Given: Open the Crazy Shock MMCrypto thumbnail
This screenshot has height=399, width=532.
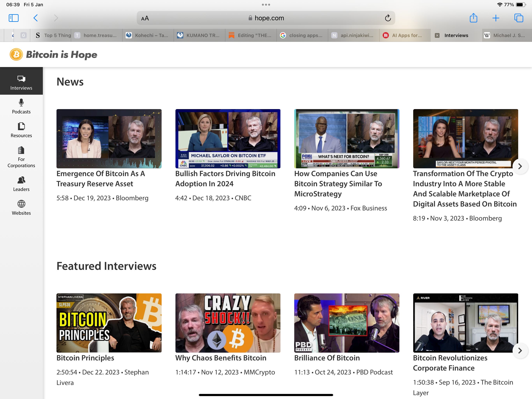Looking at the screenshot, I should pyautogui.click(x=228, y=323).
